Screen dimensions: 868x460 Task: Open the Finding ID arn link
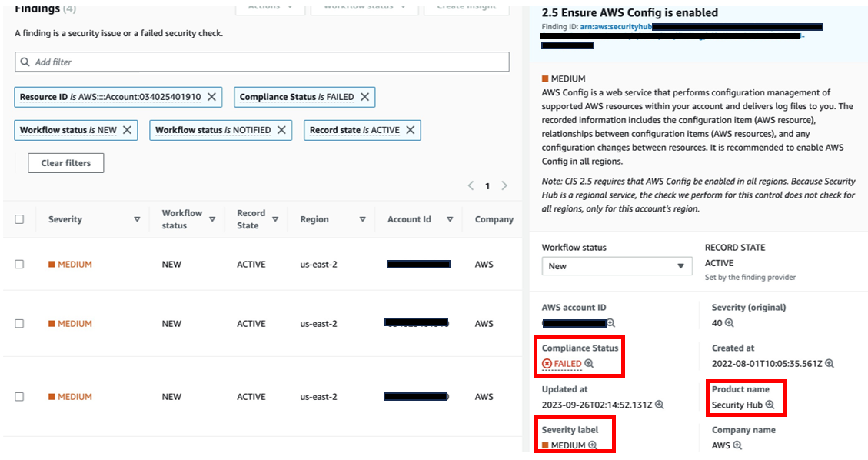(x=616, y=27)
